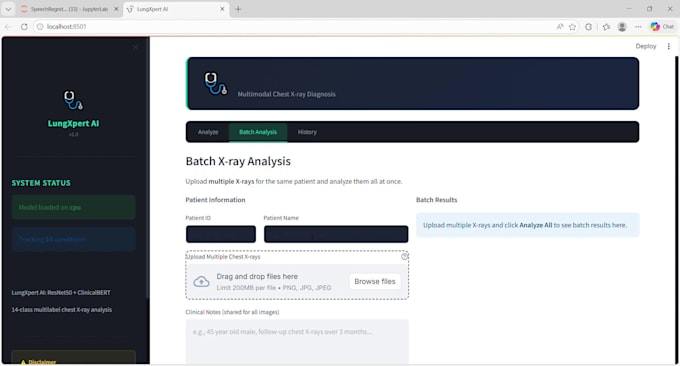Click the Patient Name input field
680x366 pixels.
pyautogui.click(x=336, y=234)
